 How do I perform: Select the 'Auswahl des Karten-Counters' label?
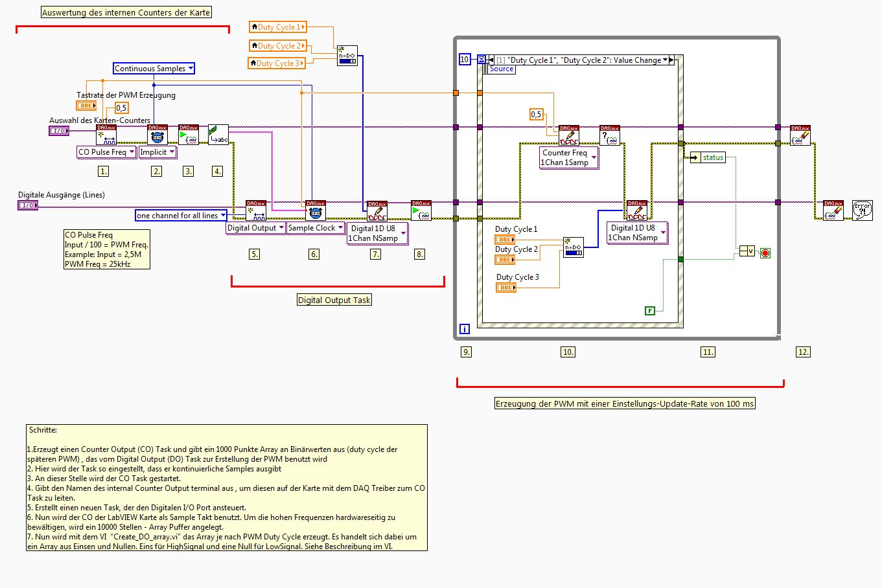100,120
